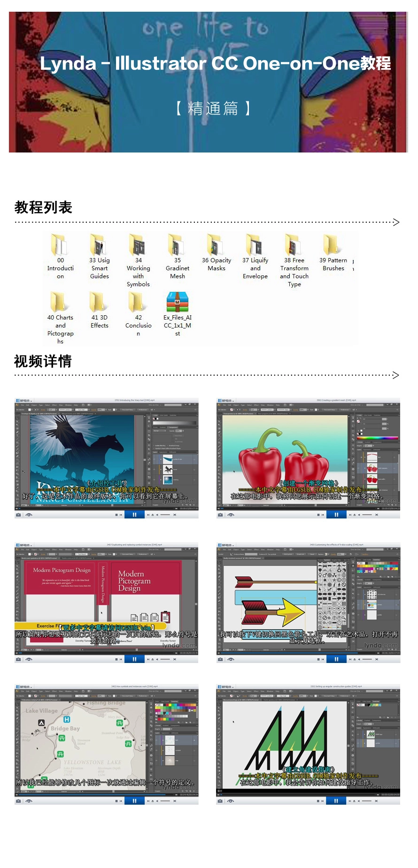
Task: Open the 36 Opacity Masks folder
Action: click(x=217, y=252)
